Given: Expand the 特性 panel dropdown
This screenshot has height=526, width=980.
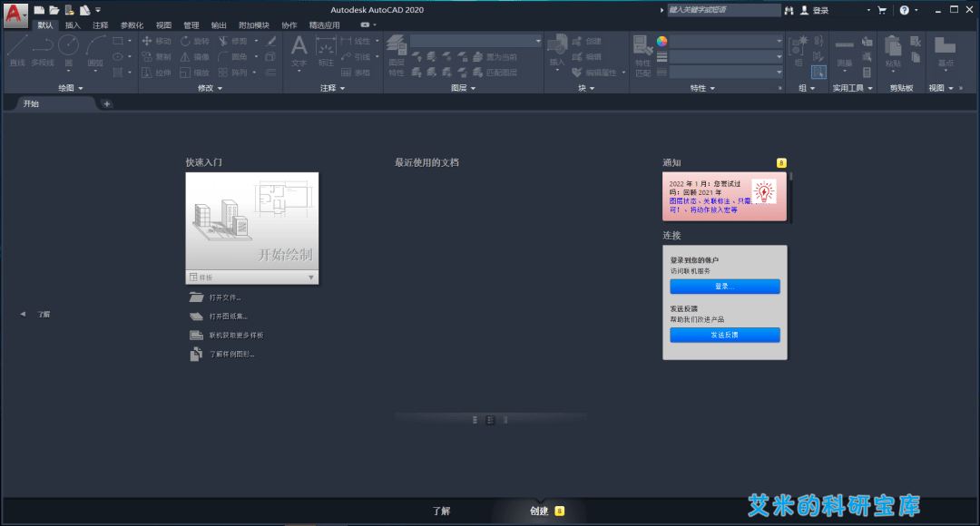Looking at the screenshot, I should point(702,88).
